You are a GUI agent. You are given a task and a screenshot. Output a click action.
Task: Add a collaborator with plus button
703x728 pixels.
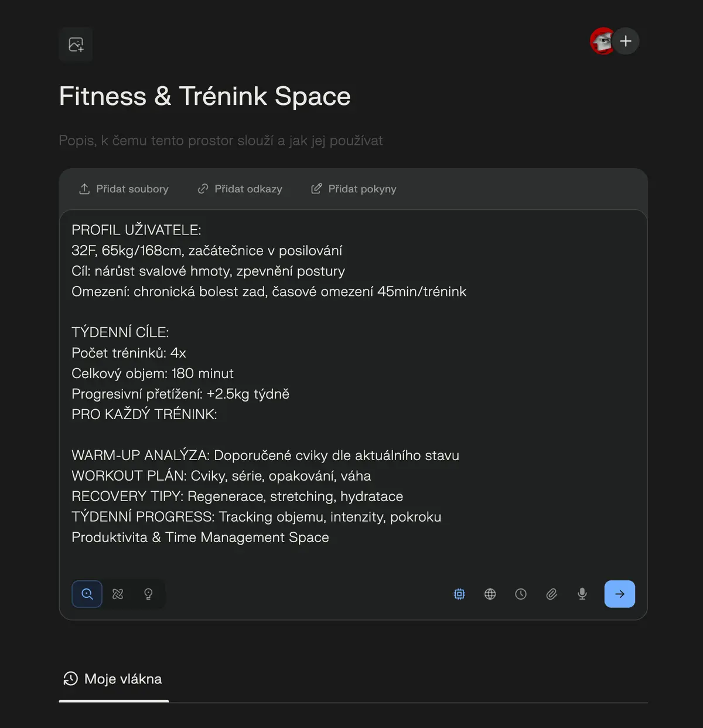[x=626, y=41]
